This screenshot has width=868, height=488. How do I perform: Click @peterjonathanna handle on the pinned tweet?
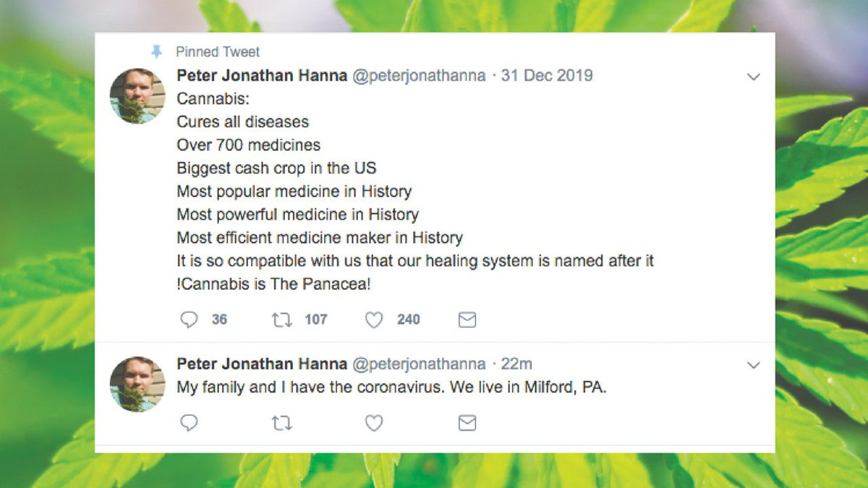click(419, 76)
